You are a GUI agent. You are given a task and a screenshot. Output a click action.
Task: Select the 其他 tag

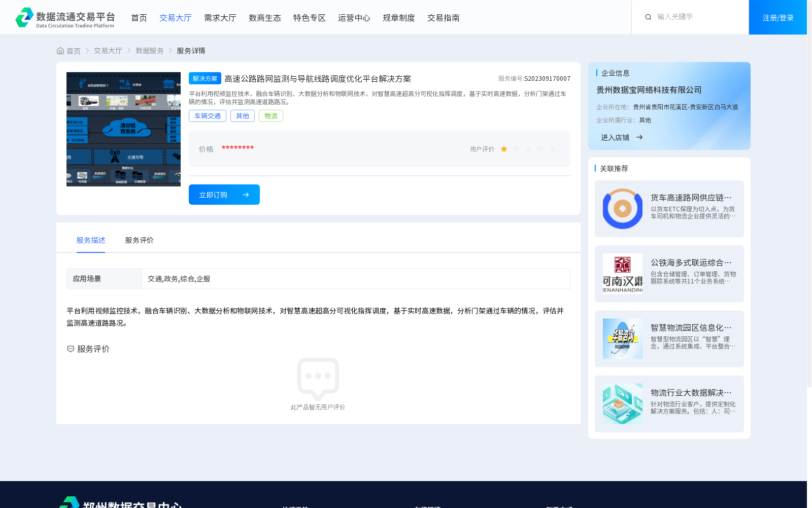point(243,116)
